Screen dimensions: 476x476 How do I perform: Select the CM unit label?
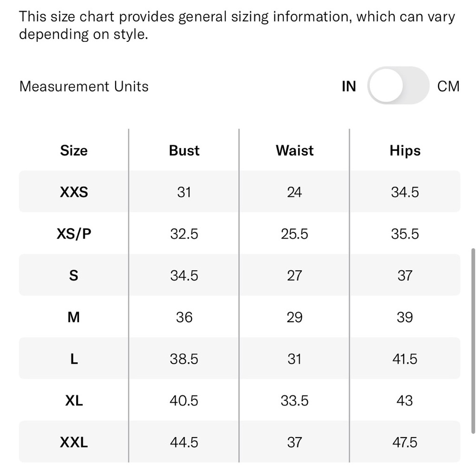click(448, 87)
